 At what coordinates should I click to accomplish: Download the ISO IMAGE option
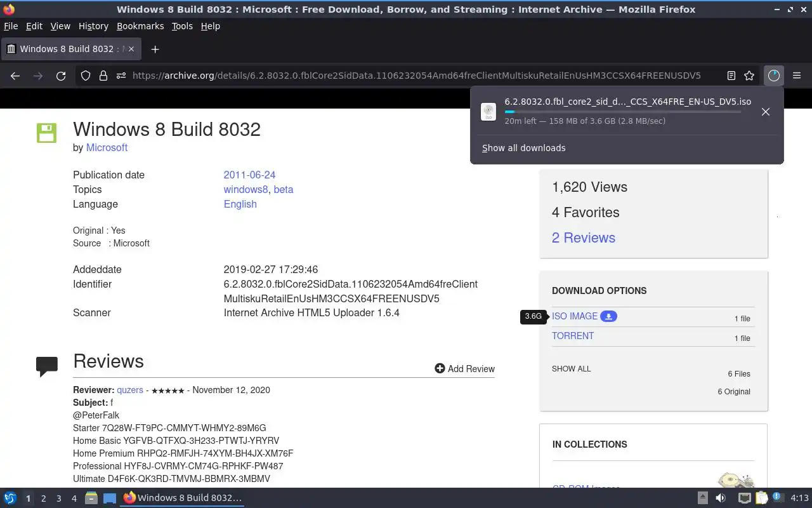(574, 316)
